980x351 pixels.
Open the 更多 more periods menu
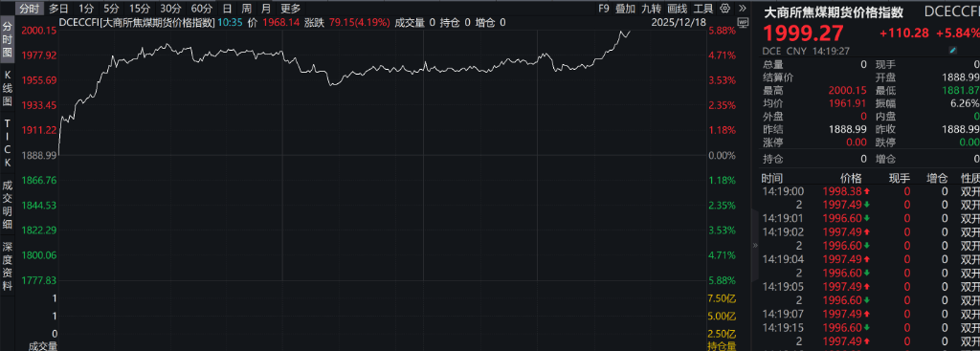click(290, 9)
